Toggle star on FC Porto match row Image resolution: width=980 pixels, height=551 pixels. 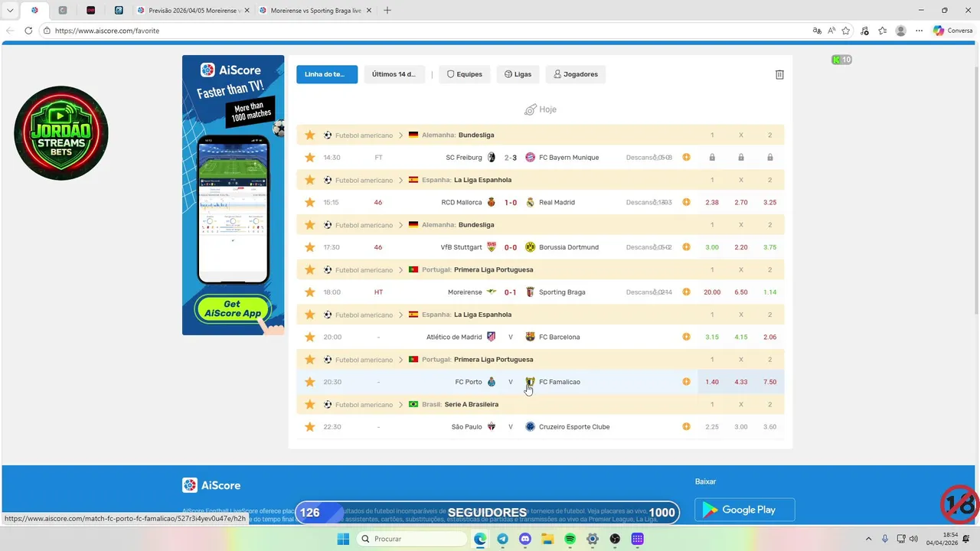[x=310, y=382]
